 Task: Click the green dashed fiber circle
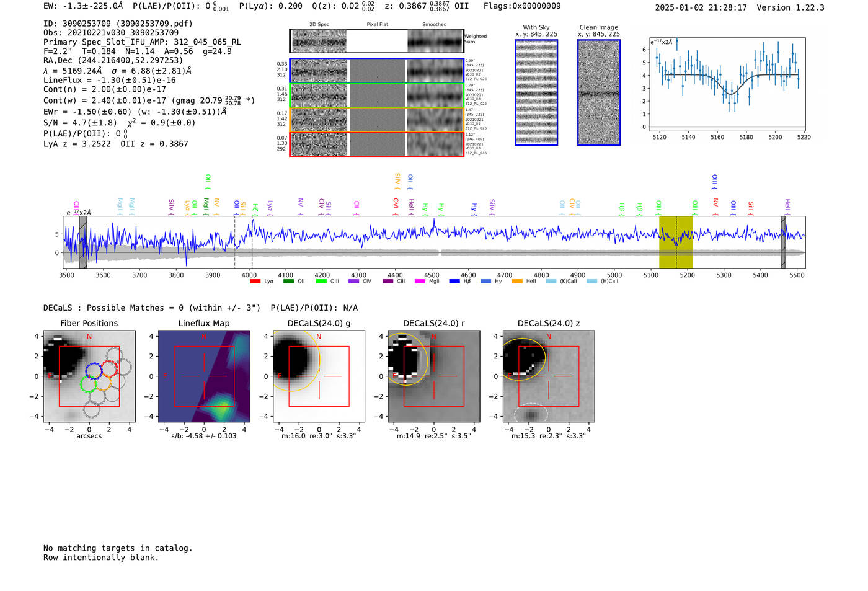coord(89,384)
